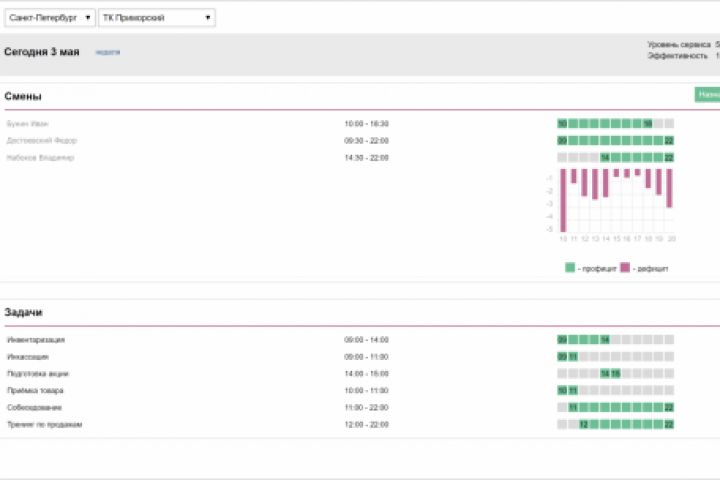Open the Собеседование task
720x480 pixels.
34,407
